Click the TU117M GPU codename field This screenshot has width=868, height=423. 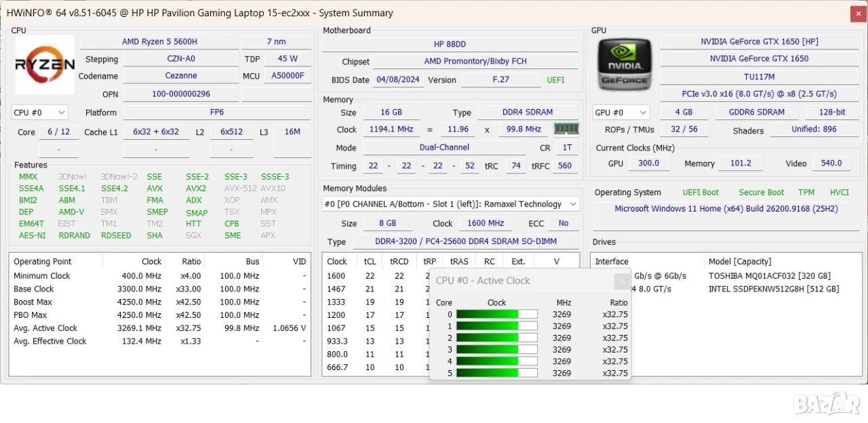coord(759,77)
